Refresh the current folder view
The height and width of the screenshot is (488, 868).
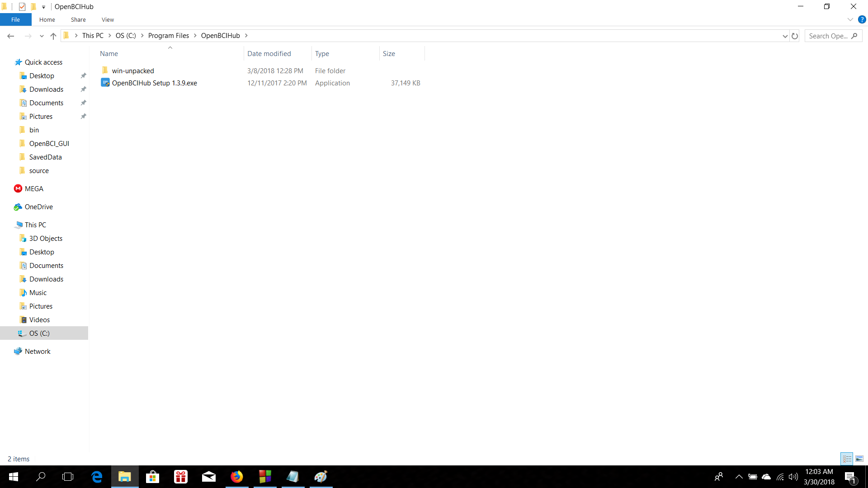[795, 36]
